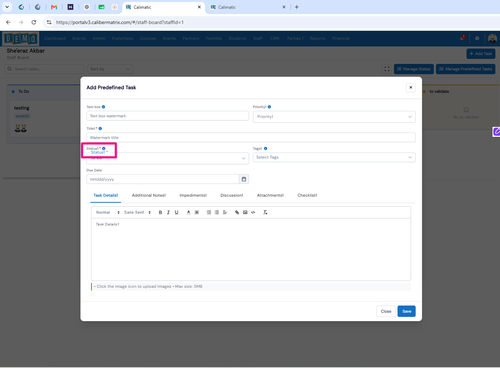This screenshot has width=500, height=368.
Task: Click the purple edit widget at right edge
Action: tap(496, 132)
